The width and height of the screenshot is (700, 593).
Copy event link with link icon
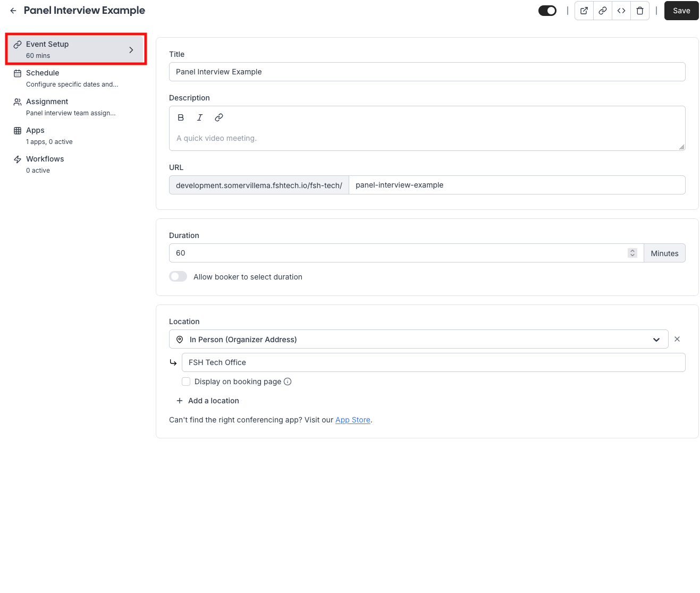coord(603,11)
